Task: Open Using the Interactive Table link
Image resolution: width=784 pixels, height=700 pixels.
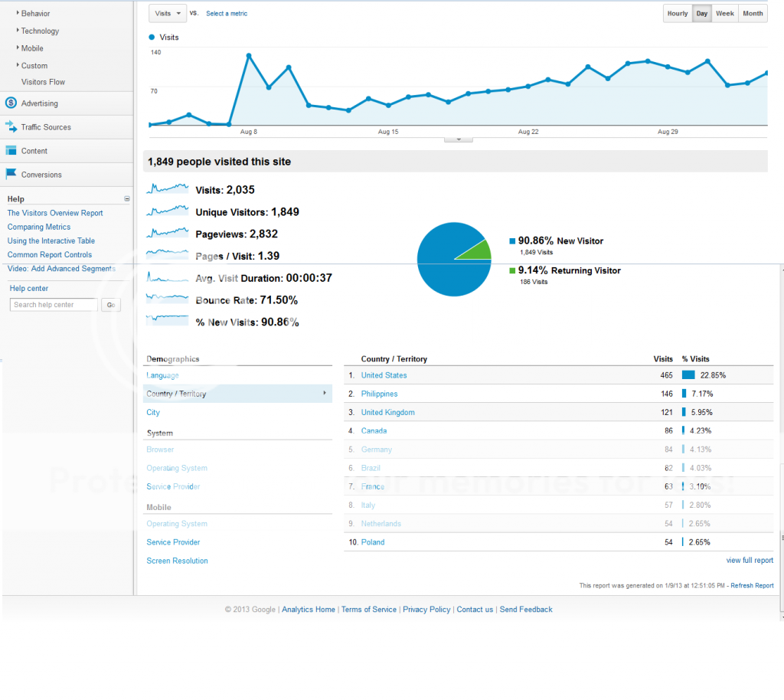Action: pos(51,240)
